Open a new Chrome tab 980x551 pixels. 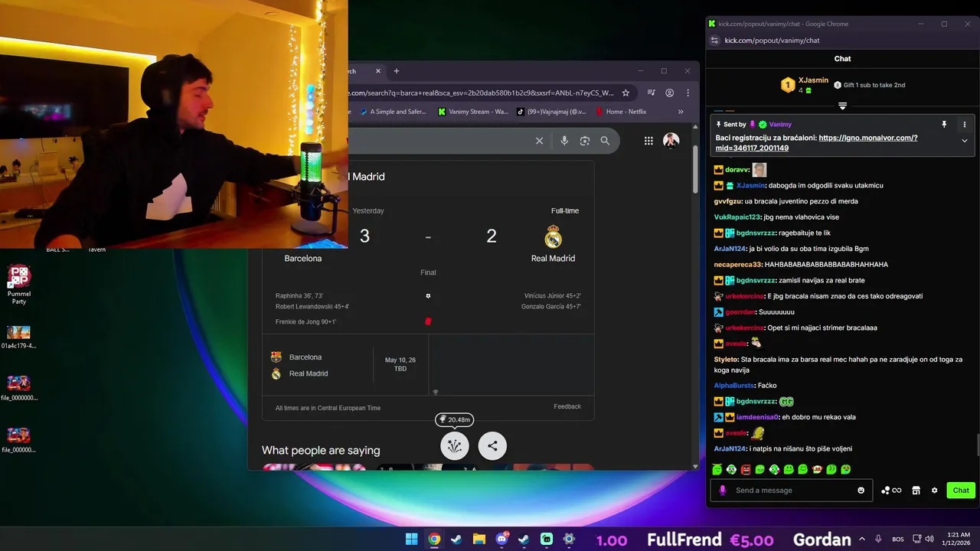click(396, 71)
